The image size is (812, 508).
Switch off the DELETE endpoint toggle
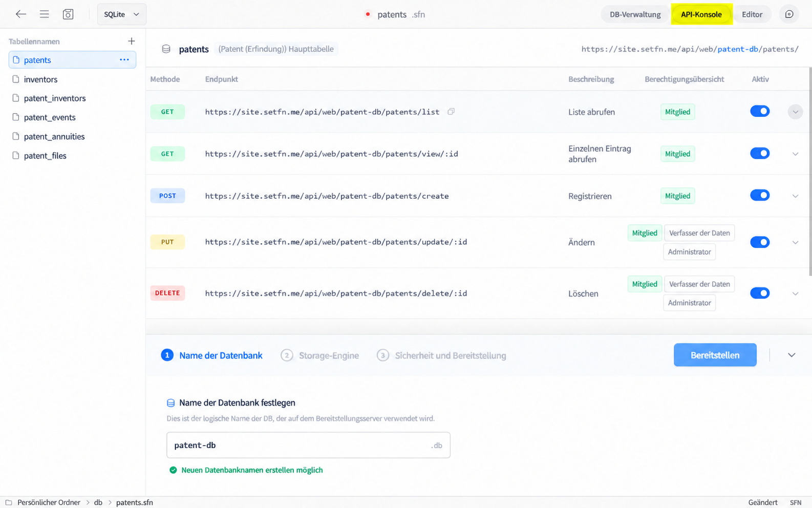coord(760,293)
